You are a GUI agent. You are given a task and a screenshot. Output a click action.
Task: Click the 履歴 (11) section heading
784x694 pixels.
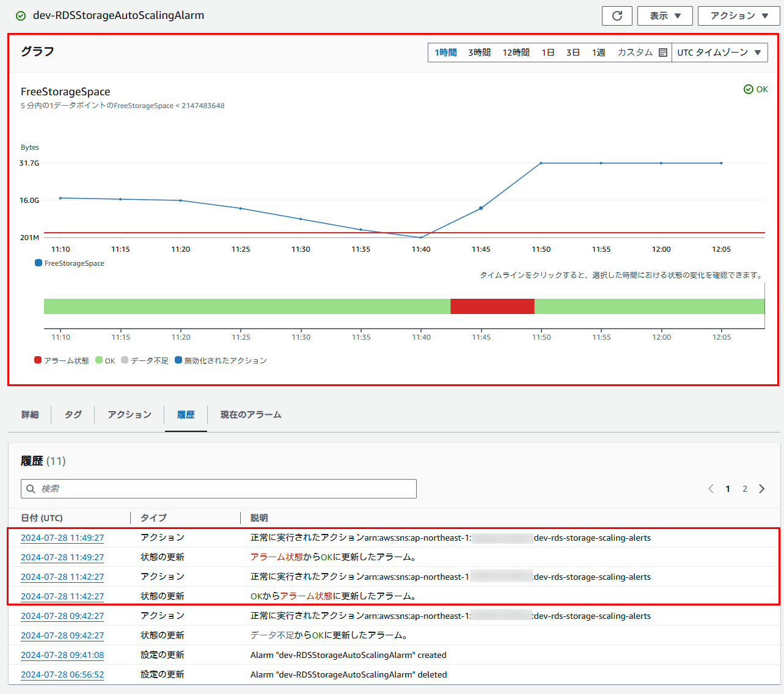[43, 461]
